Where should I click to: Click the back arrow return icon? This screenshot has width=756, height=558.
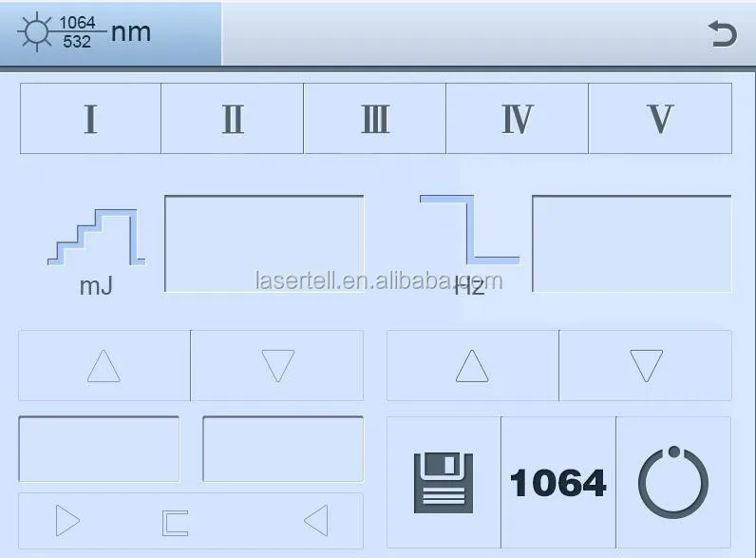tap(722, 34)
